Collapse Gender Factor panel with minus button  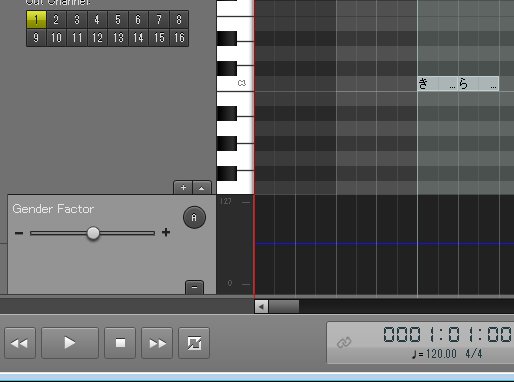coord(194,287)
